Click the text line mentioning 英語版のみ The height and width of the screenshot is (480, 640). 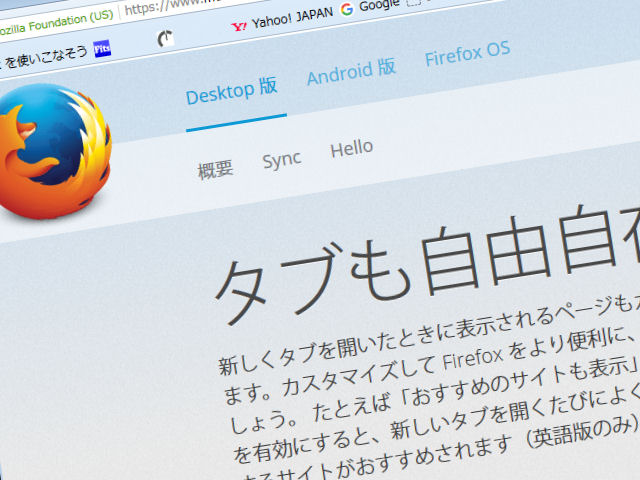click(437, 440)
